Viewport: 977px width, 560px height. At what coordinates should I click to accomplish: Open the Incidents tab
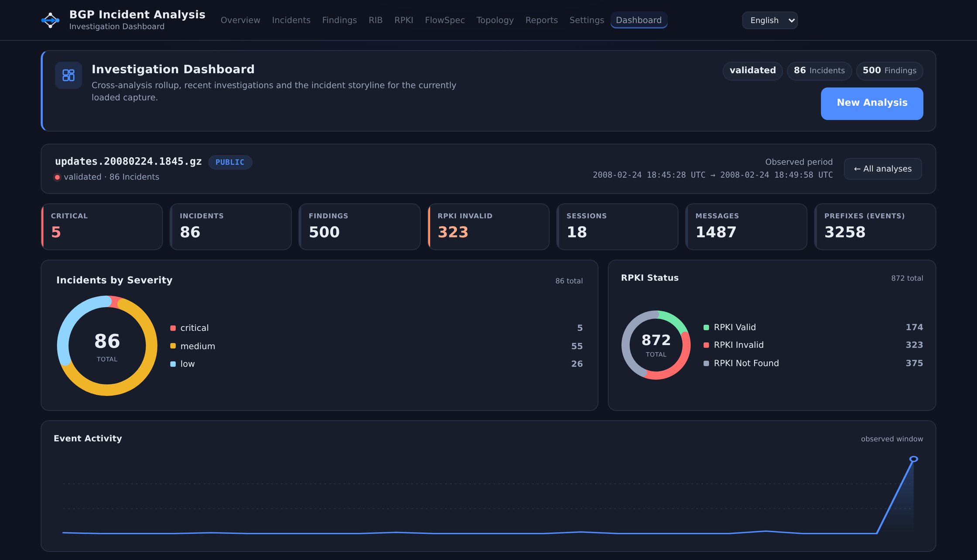pyautogui.click(x=291, y=20)
